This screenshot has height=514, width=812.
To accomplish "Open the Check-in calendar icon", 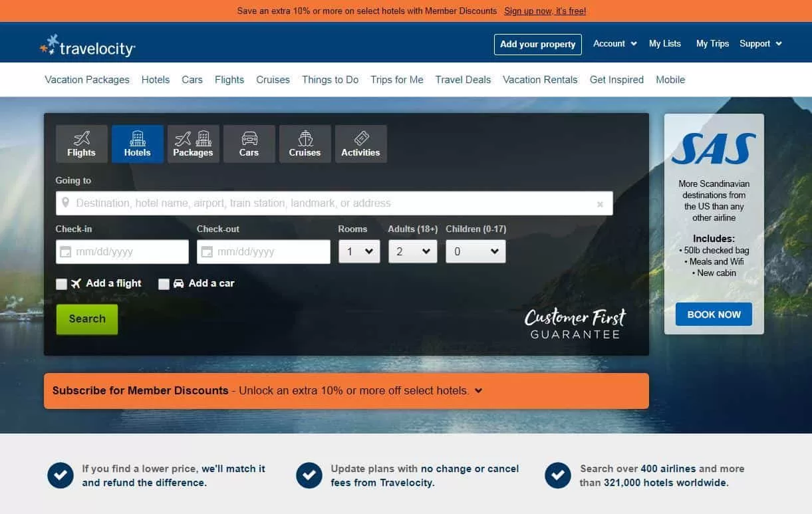I will 65,252.
